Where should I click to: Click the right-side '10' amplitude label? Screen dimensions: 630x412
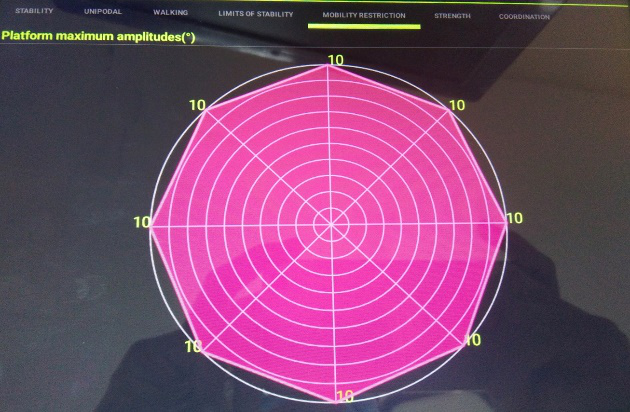point(514,218)
